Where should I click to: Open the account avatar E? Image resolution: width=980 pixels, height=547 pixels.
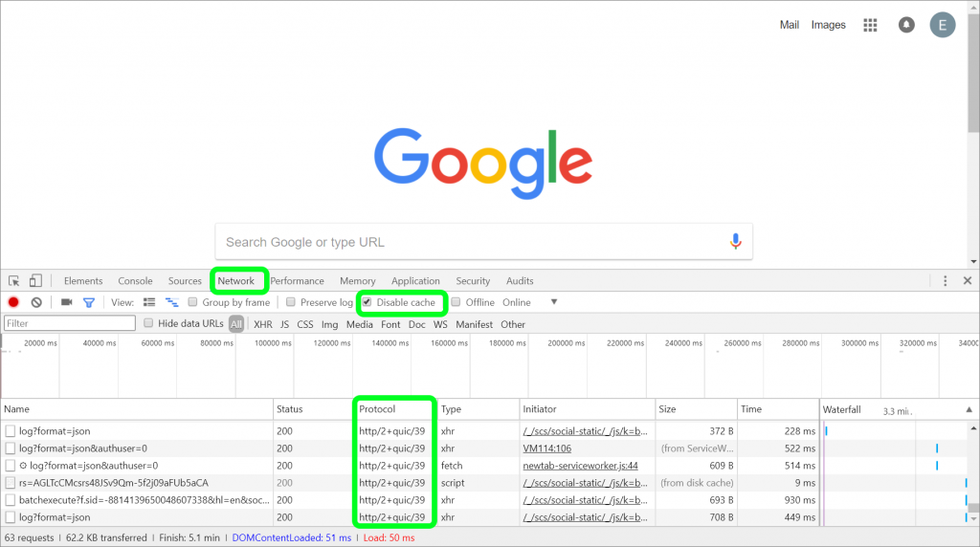pos(943,25)
